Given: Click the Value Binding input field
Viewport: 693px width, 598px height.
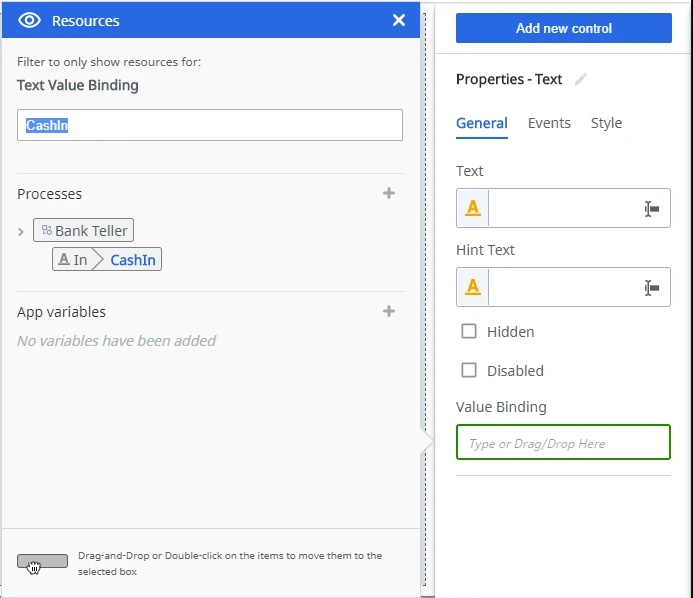Looking at the screenshot, I should 563,442.
